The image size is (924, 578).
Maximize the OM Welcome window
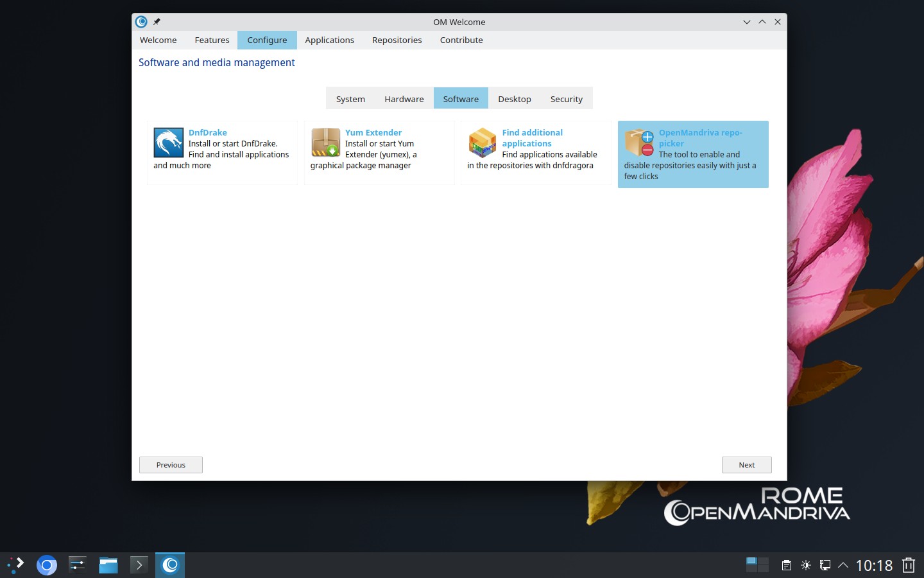click(x=762, y=22)
